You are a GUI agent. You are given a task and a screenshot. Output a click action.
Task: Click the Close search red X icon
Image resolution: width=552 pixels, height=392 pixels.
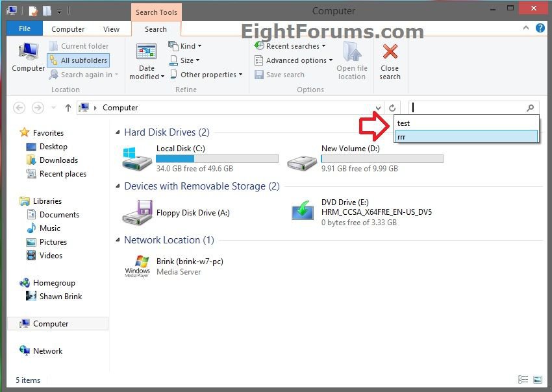tap(390, 53)
